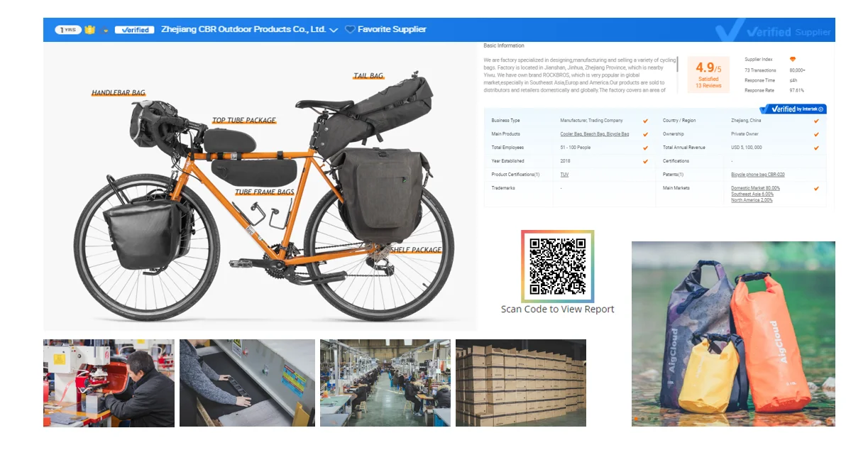Open the TUV certification link
This screenshot has height=455, width=868.
click(x=564, y=175)
